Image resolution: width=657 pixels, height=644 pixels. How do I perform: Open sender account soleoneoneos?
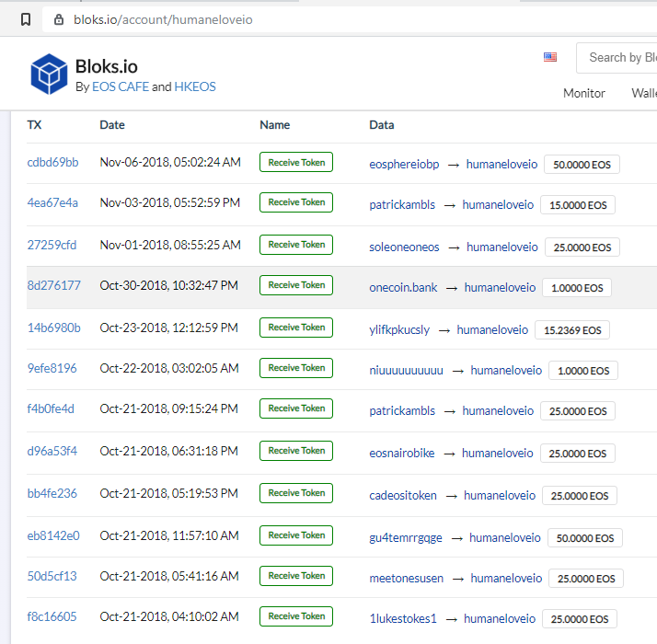(404, 247)
